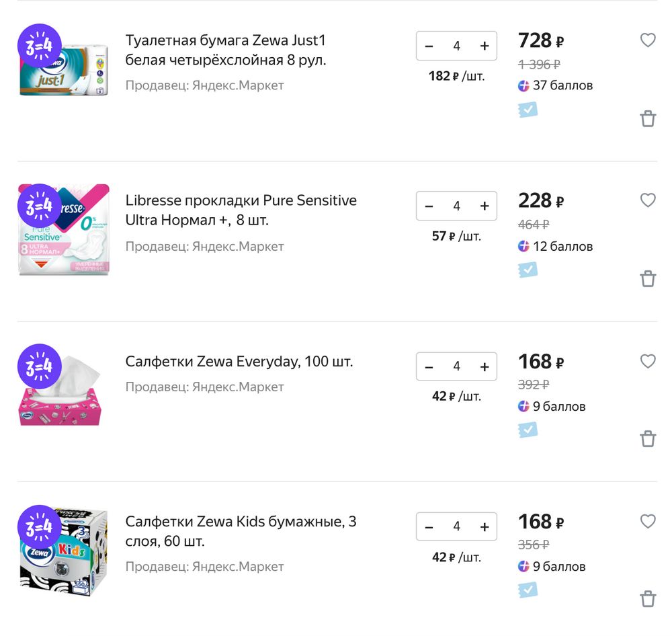The height and width of the screenshot is (636, 672).
Task: Favorite the Libresse Pure Sensitive pads
Action: (647, 200)
